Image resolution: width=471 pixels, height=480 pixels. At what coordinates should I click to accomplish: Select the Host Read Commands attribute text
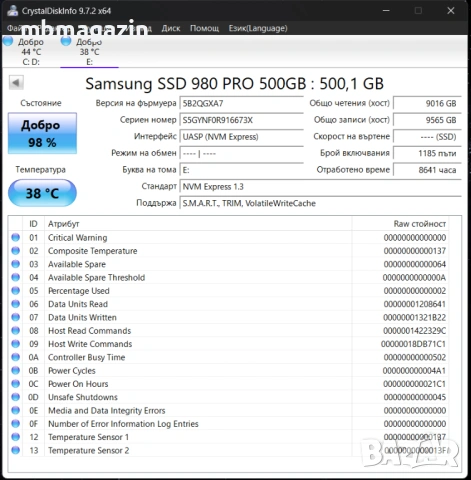[89, 331]
